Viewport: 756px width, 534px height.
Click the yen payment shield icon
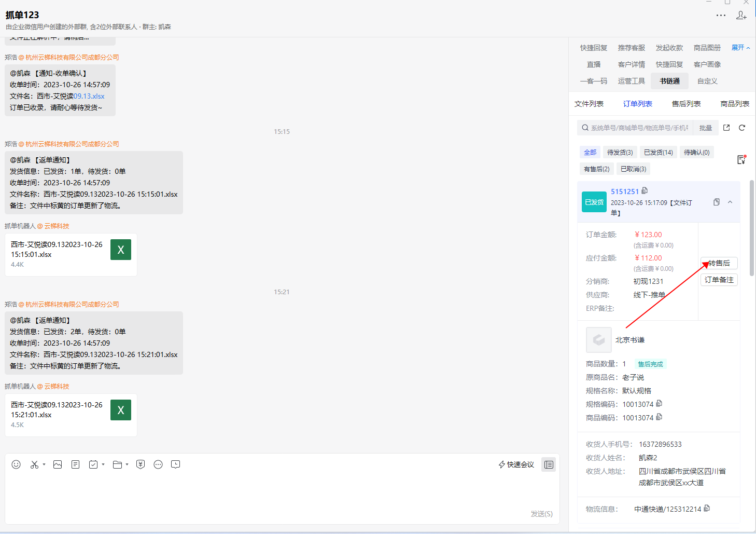(141, 464)
